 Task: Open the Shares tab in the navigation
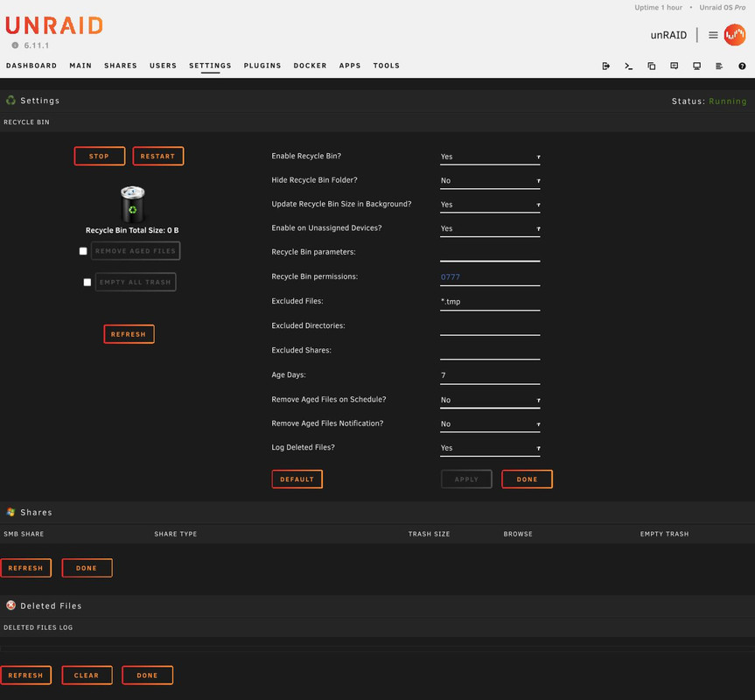click(x=121, y=66)
